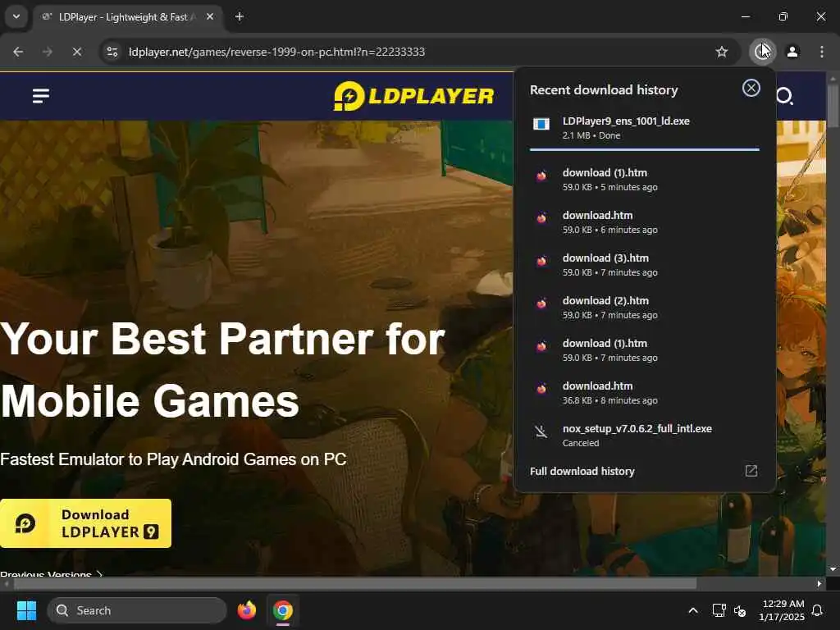Open download.htm from 6 minutes ago
Viewport: 840px width, 630px height.
coord(645,222)
